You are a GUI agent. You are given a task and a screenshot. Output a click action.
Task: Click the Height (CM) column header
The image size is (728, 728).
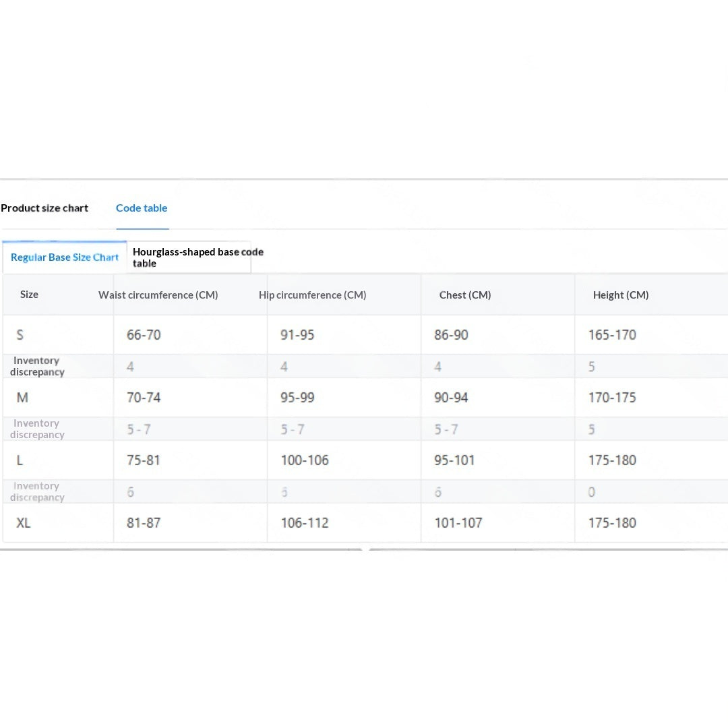coord(621,295)
